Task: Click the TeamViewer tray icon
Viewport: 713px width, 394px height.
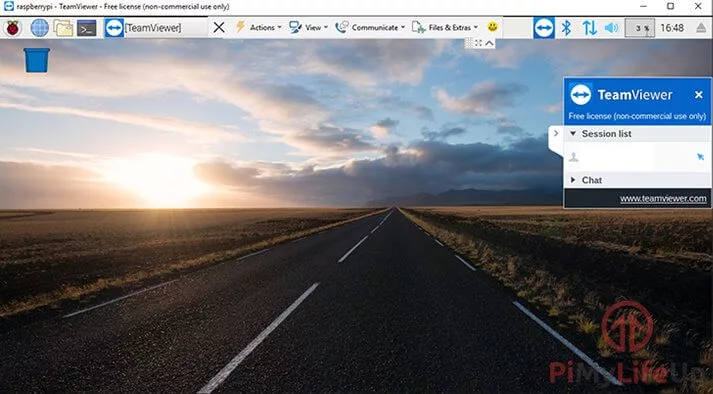Action: (544, 28)
